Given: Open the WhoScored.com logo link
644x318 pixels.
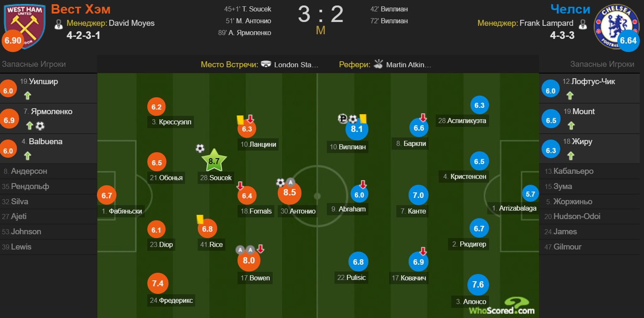Looking at the screenshot, I should tap(501, 306).
